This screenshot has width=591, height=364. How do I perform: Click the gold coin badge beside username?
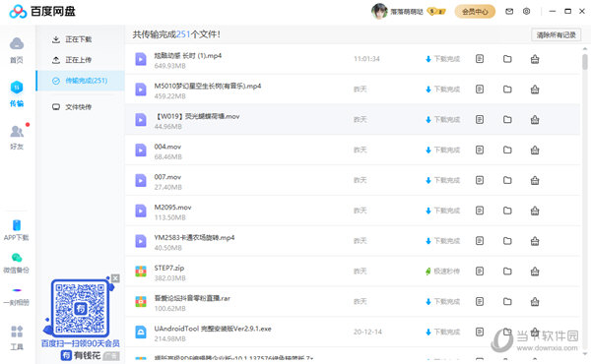coord(436,12)
